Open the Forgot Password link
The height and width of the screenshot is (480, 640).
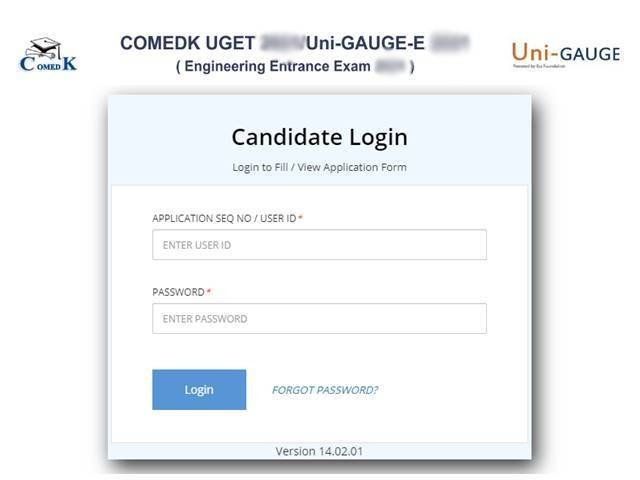click(325, 390)
